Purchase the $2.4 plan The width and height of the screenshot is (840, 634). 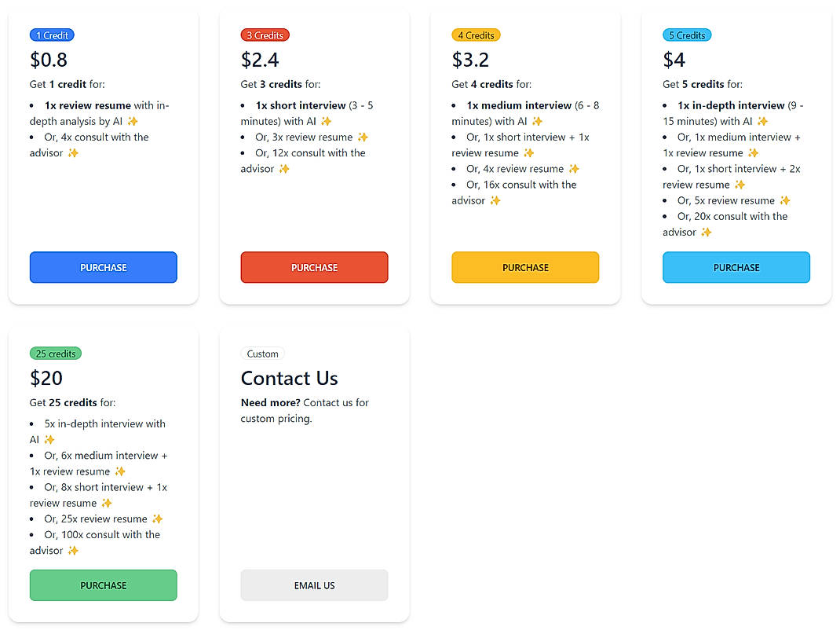(314, 267)
